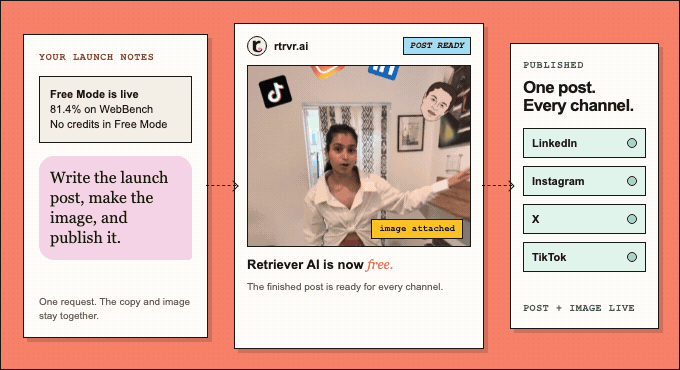Click the rtrvr.ai account name
This screenshot has width=680, height=370.
[x=291, y=46]
